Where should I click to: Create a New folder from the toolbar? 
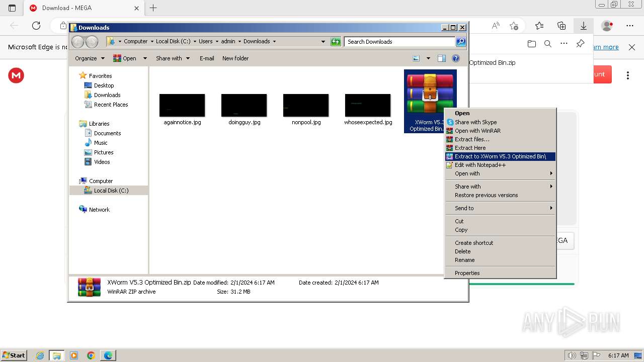(235, 58)
